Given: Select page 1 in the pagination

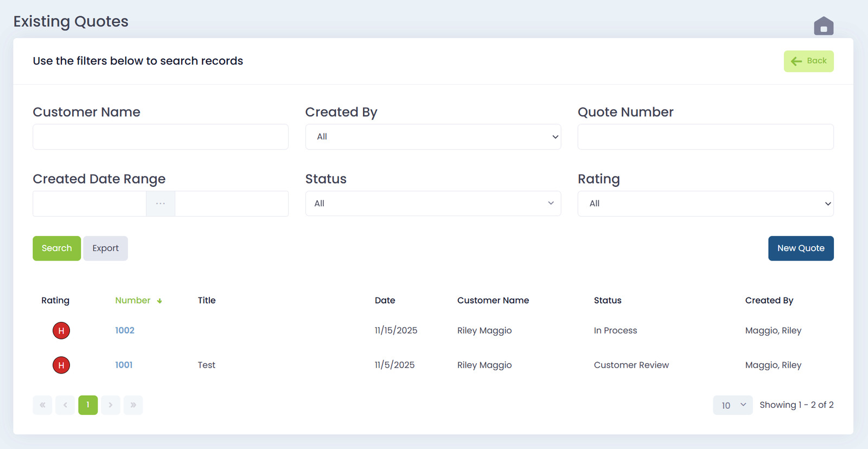Looking at the screenshot, I should click(x=88, y=405).
